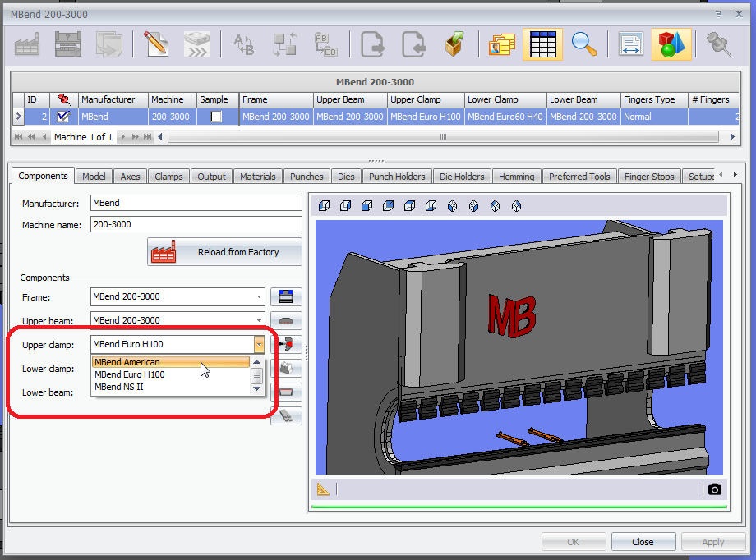This screenshot has width=756, height=560.
Task: Click the package export icon
Action: click(x=454, y=44)
